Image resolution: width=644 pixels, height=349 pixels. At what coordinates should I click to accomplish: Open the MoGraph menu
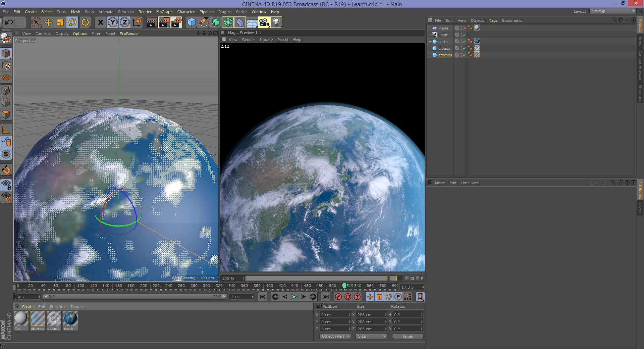point(164,12)
